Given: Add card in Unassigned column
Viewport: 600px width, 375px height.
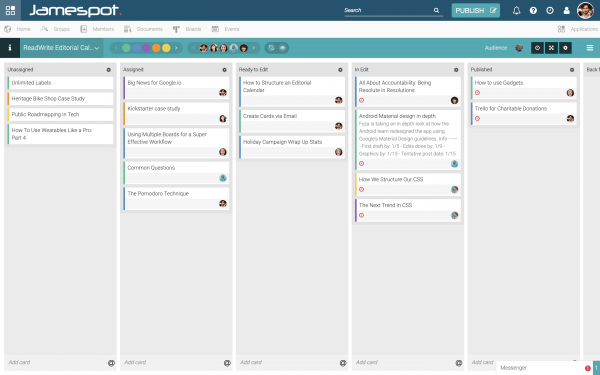Looking at the screenshot, I should pos(19,362).
